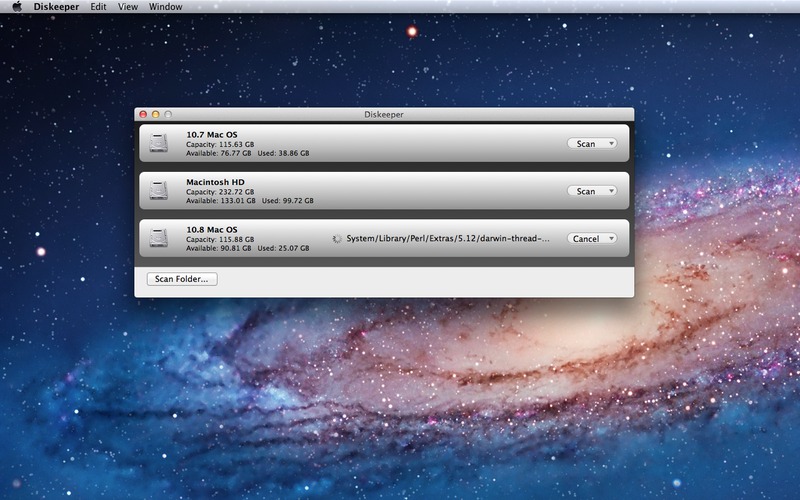
Task: Open the View menu
Action: [x=128, y=7]
